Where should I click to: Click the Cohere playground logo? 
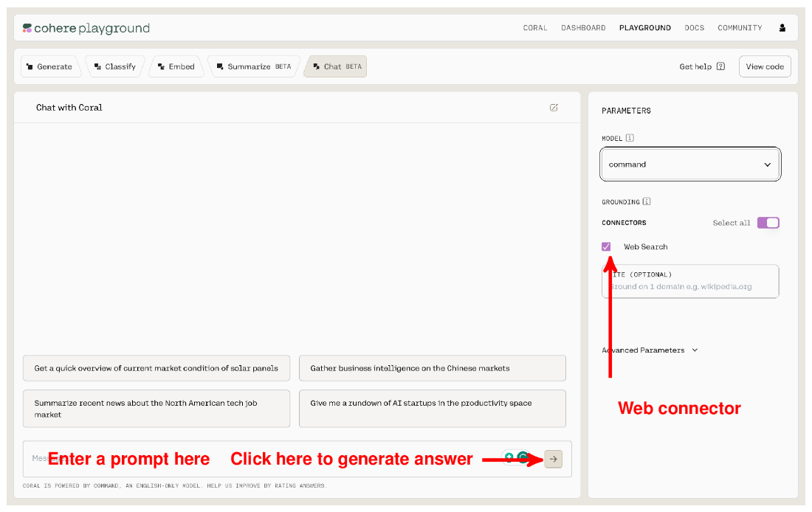86,28
